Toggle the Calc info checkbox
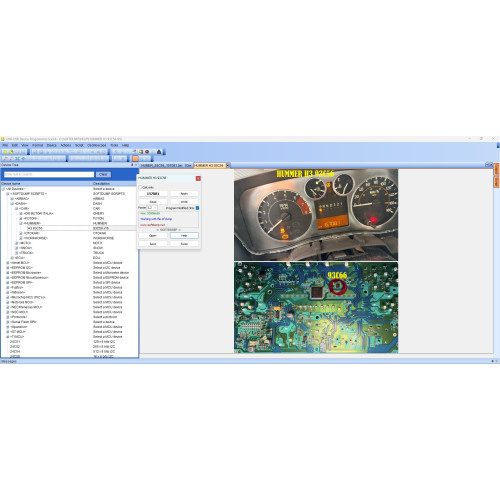The width and height of the screenshot is (500, 500). 140,187
